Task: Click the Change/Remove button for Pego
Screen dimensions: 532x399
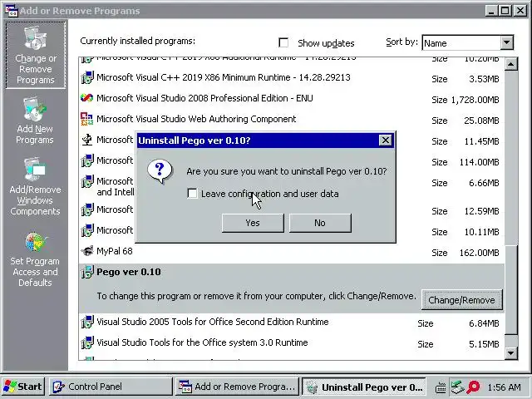Action: 461,300
